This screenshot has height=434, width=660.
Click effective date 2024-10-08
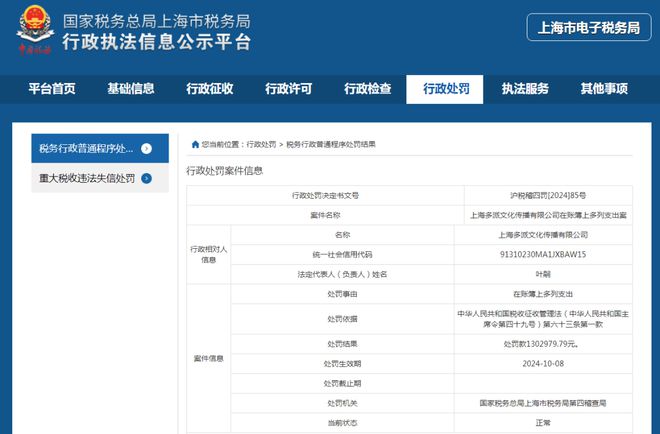[x=543, y=364]
